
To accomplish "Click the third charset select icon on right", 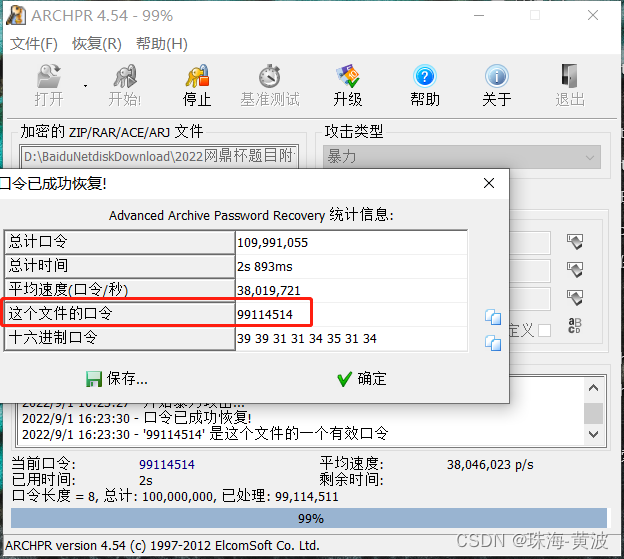I will pos(575,297).
